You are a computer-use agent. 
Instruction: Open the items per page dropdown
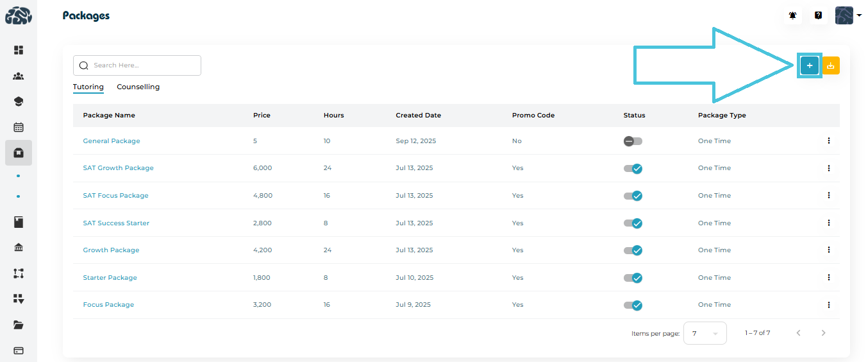(705, 333)
